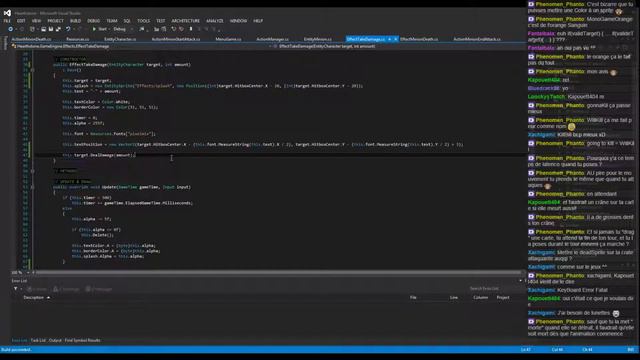Toggle the Warnings filter in Error List

66,289
